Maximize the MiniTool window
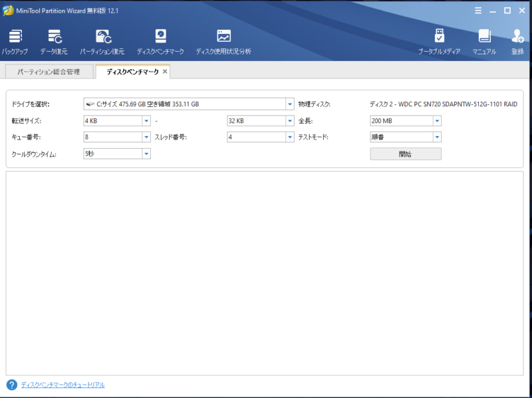This screenshot has height=398, width=532. tap(507, 11)
